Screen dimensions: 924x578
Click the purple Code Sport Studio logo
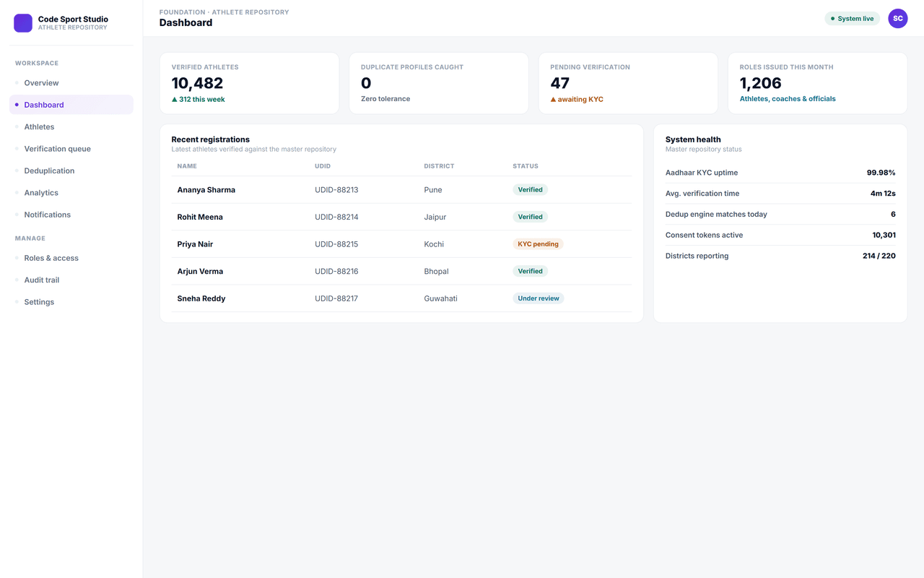(23, 23)
